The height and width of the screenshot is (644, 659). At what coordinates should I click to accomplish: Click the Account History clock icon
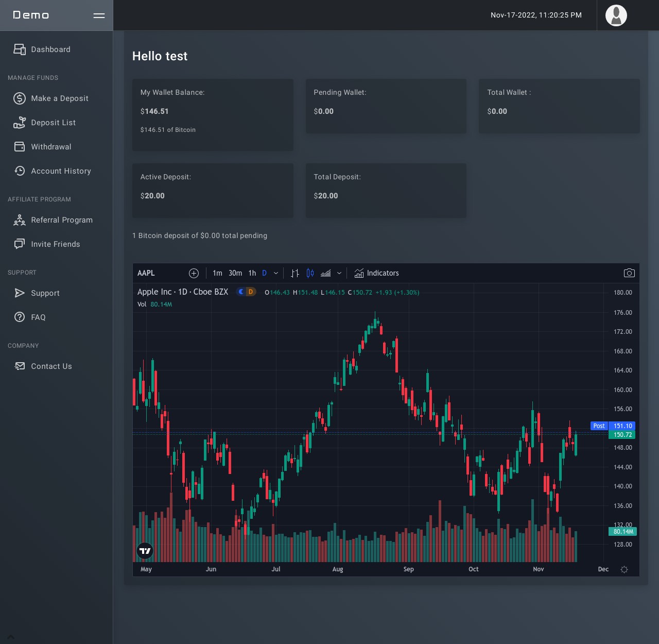pyautogui.click(x=20, y=171)
